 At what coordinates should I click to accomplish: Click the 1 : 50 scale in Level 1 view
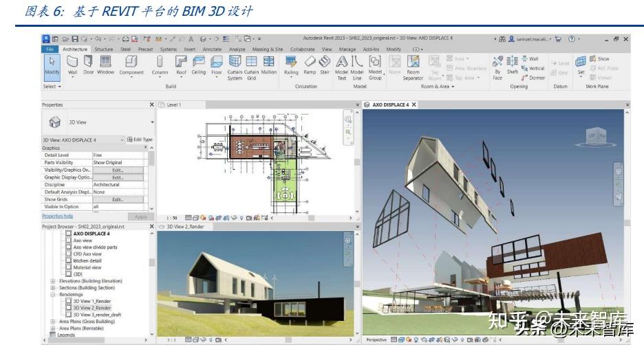click(x=172, y=218)
